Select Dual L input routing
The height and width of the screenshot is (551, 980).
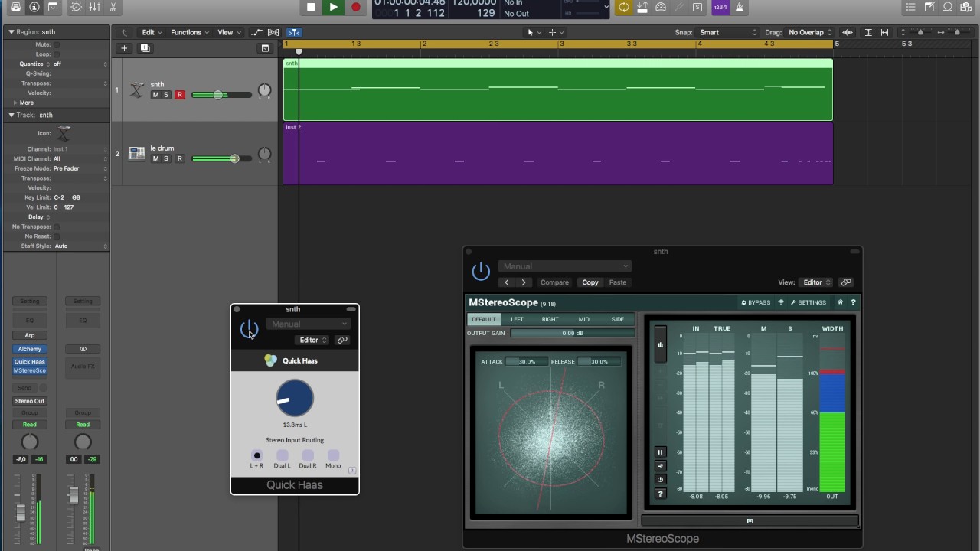click(282, 455)
